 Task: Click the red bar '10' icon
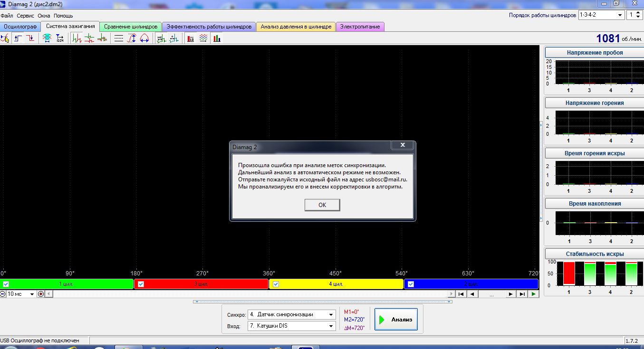coord(191,38)
